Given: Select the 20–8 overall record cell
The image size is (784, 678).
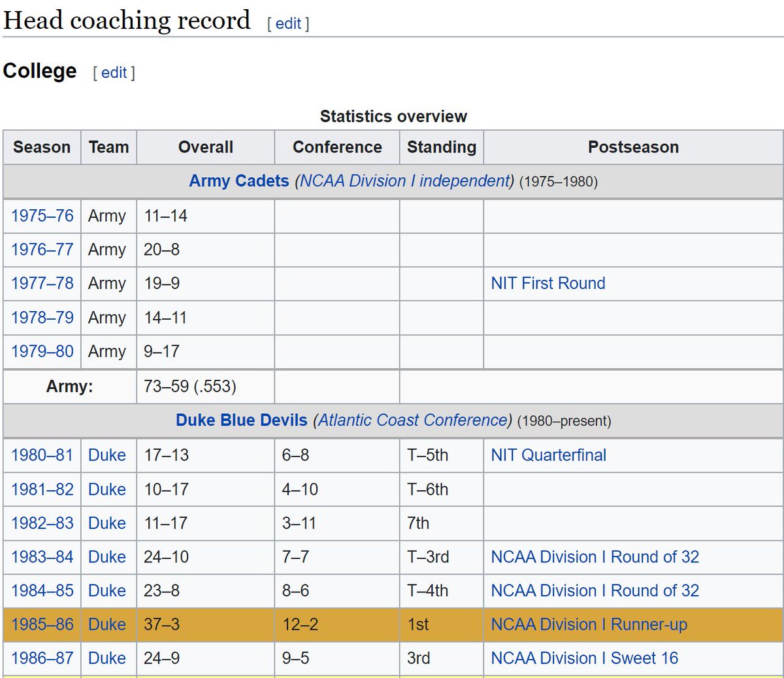Looking at the screenshot, I should (206, 250).
